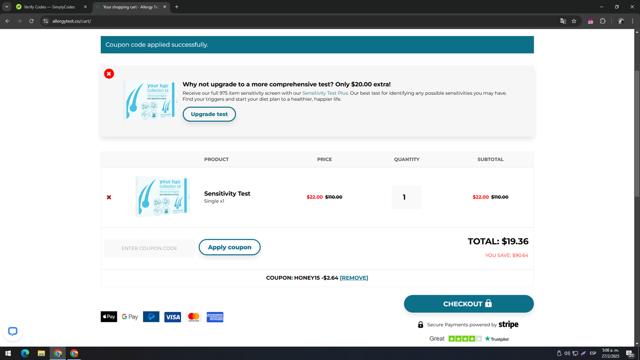Open the pink gift extension icon
Viewport: 640px width, 360px height.
(590, 21)
